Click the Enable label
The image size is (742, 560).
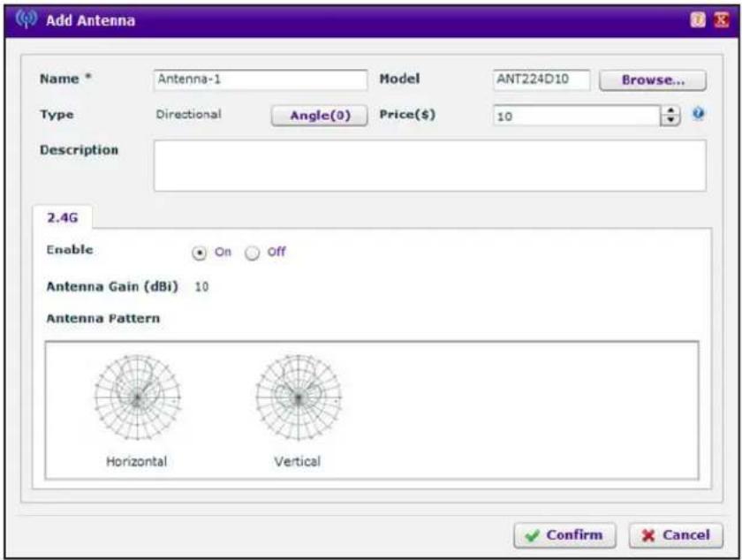[70, 249]
